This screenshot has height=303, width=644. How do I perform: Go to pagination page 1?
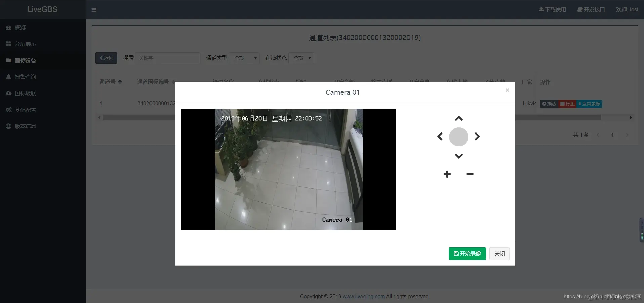(612, 135)
